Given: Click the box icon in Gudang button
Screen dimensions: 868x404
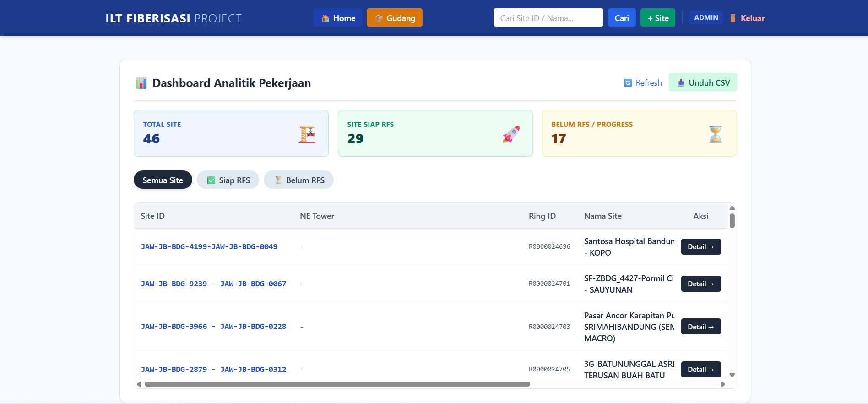Looking at the screenshot, I should pos(379,18).
